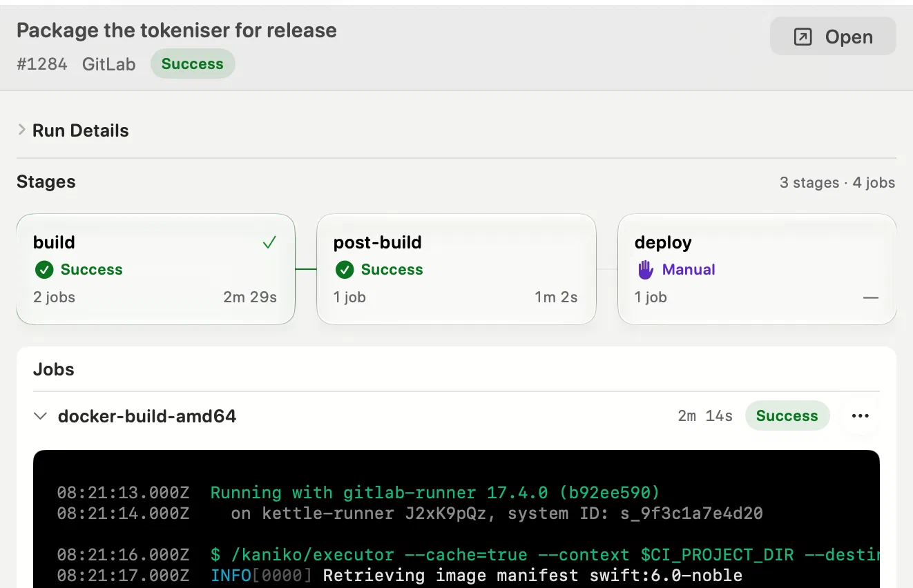This screenshot has height=588, width=913.
Task: Collapse the docker-build-amd64 job
Action: coord(41,416)
